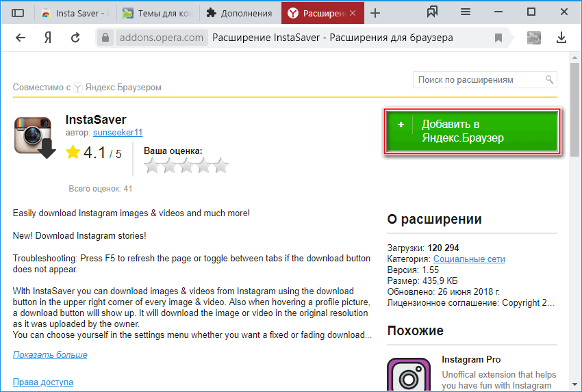Toggle the sidebar panel icon
582x392 pixels.
click(x=18, y=12)
